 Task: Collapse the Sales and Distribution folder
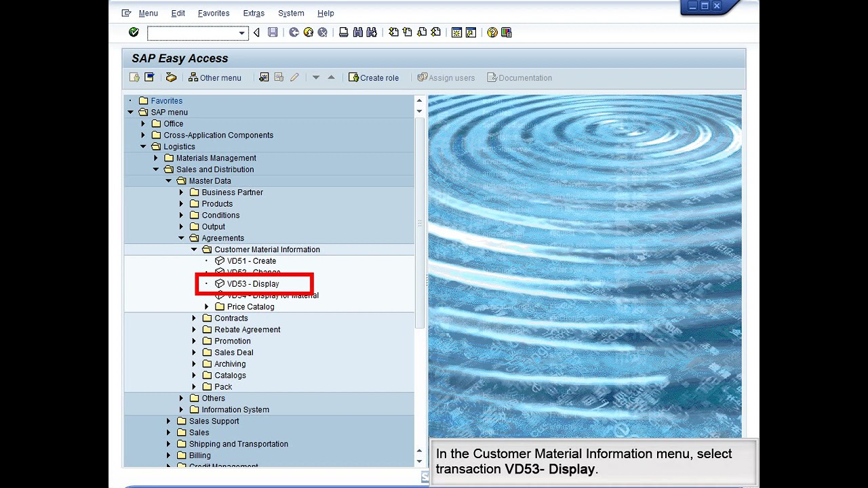156,169
